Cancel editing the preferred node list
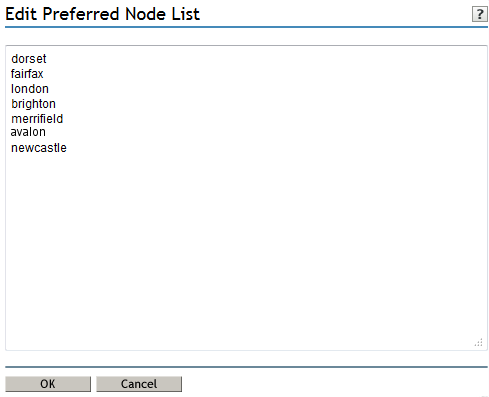Screen dimensions: 489x397 point(139,384)
